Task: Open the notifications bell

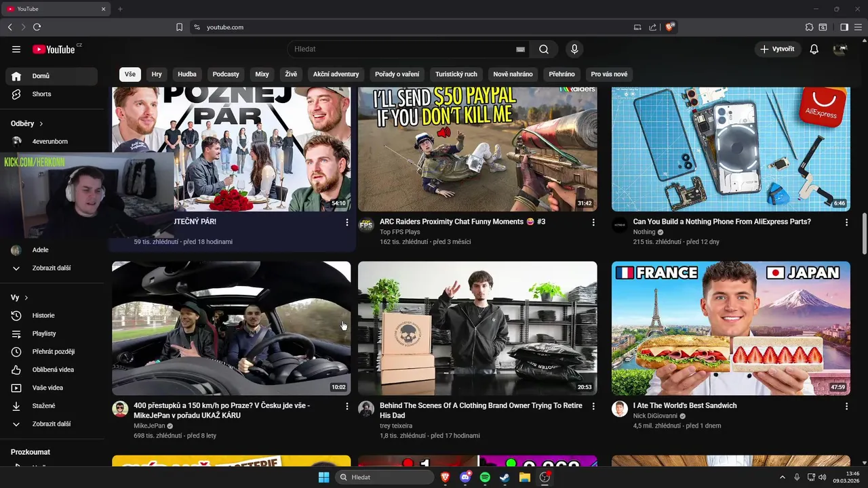Action: (x=814, y=49)
